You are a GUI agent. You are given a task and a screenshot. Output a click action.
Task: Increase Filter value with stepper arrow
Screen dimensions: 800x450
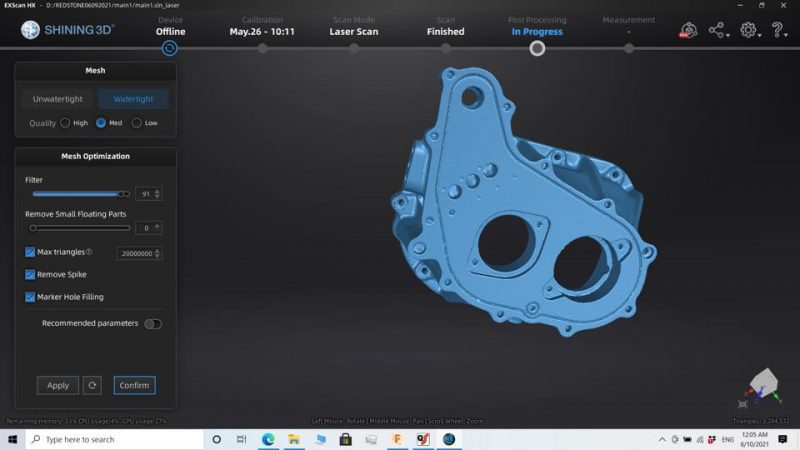point(157,191)
